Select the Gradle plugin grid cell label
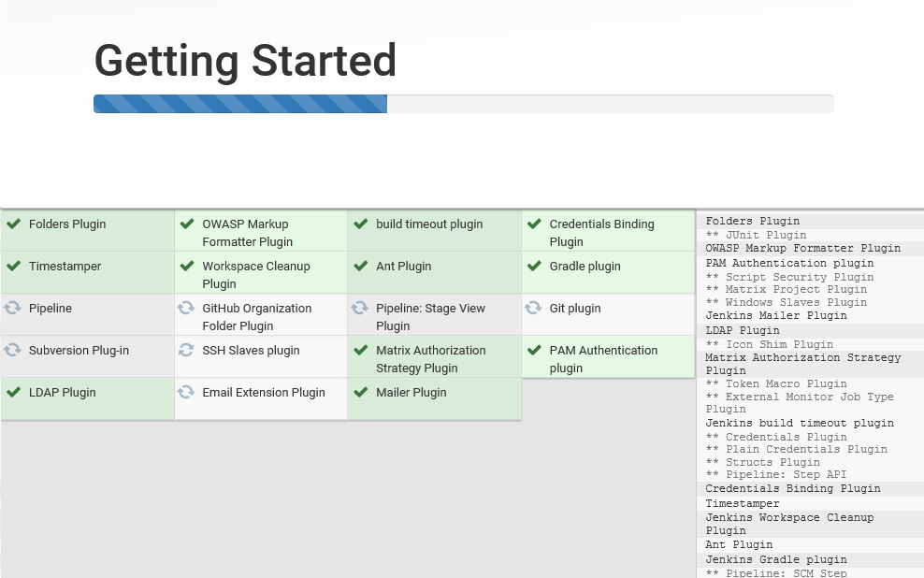The width and height of the screenshot is (924, 578). [x=585, y=267]
